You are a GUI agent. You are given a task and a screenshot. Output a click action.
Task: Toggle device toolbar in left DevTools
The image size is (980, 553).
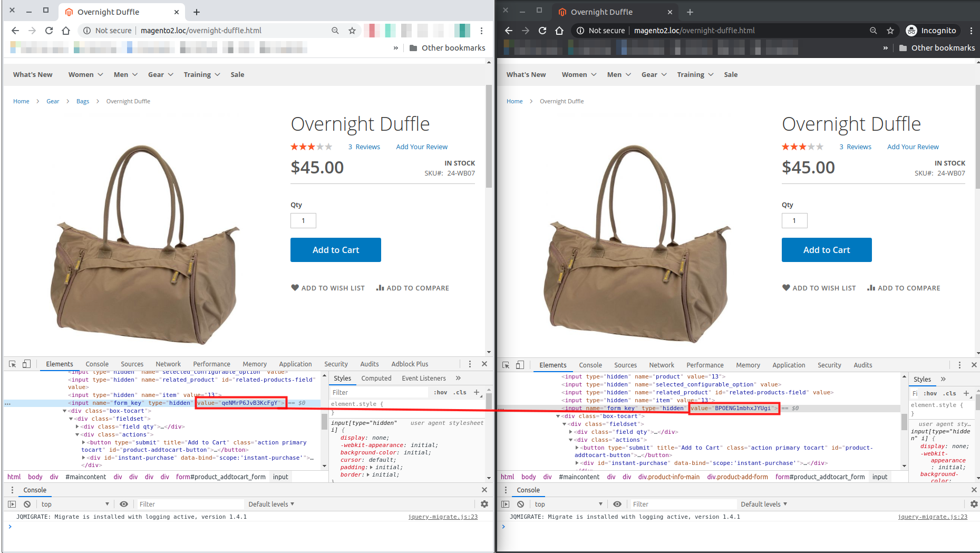coord(27,364)
